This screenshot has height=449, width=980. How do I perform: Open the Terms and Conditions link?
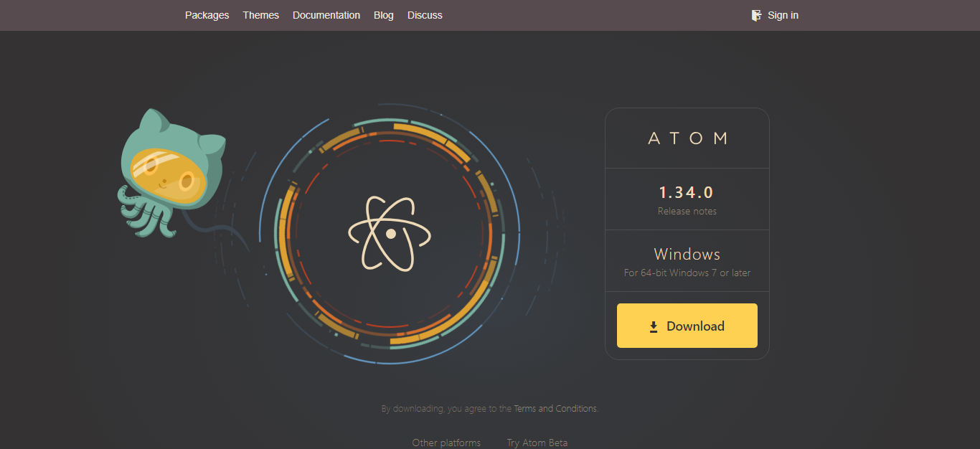[555, 408]
